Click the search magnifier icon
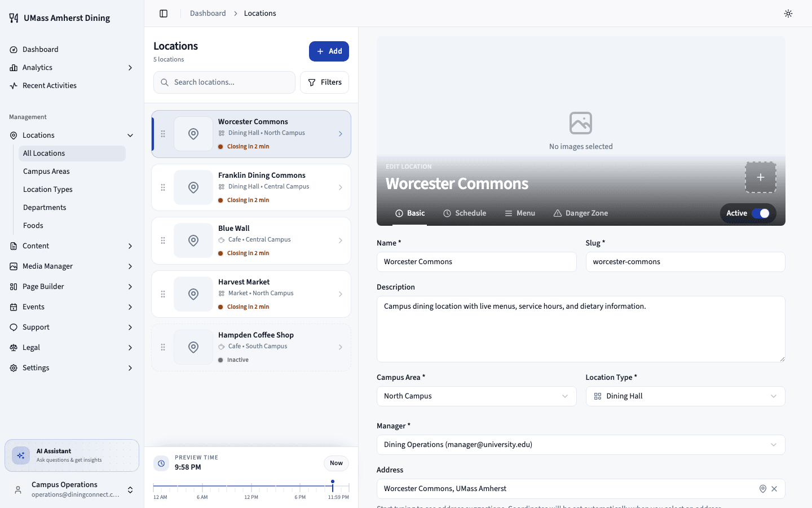 click(165, 82)
